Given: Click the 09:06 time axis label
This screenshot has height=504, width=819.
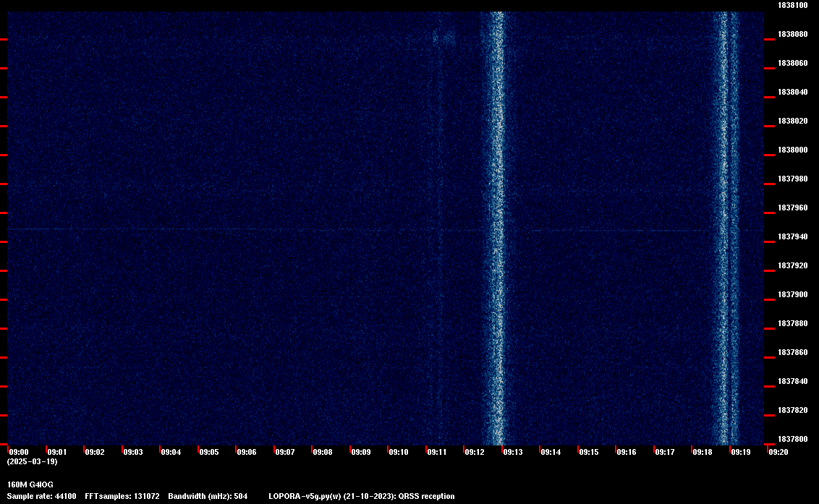Looking at the screenshot, I should (247, 452).
